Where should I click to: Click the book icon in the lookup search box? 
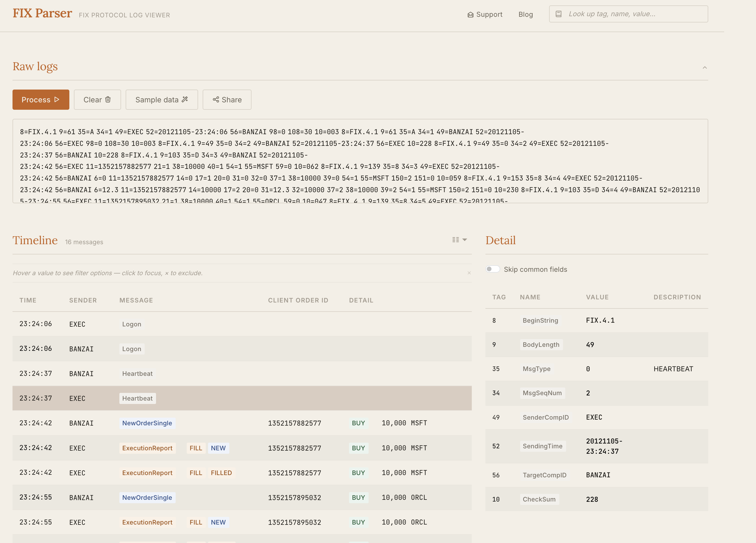click(x=558, y=14)
